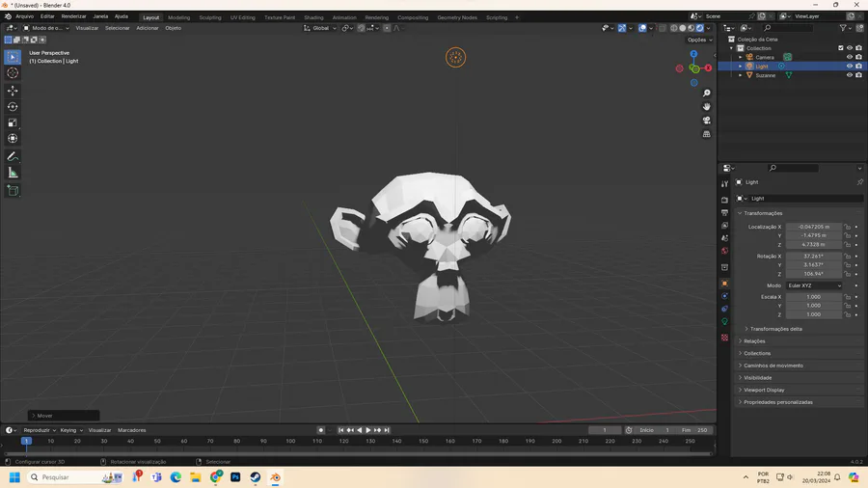This screenshot has height=488, width=868.
Task: Hide the Camera object in viewport
Action: point(849,57)
